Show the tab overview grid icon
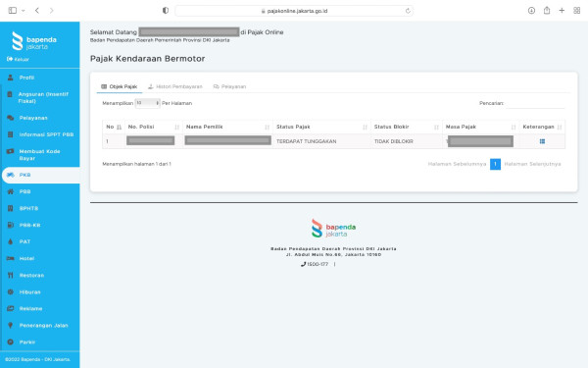The width and height of the screenshot is (588, 368). point(577,11)
